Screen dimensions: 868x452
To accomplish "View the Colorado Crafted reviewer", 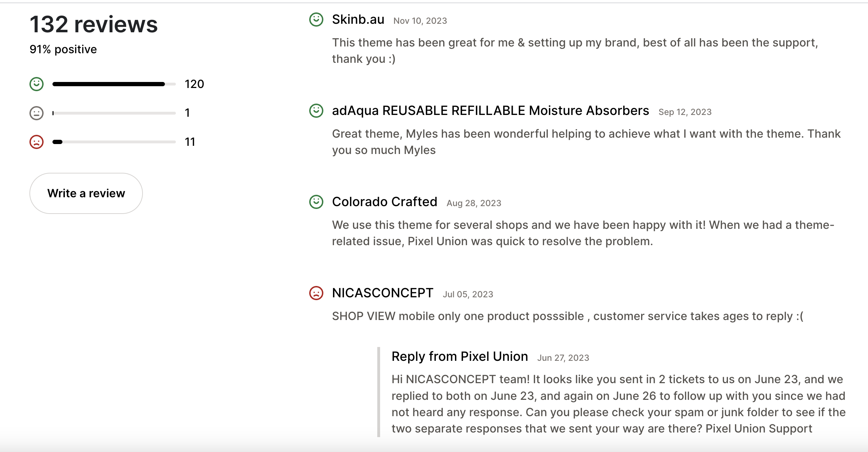I will coord(384,202).
